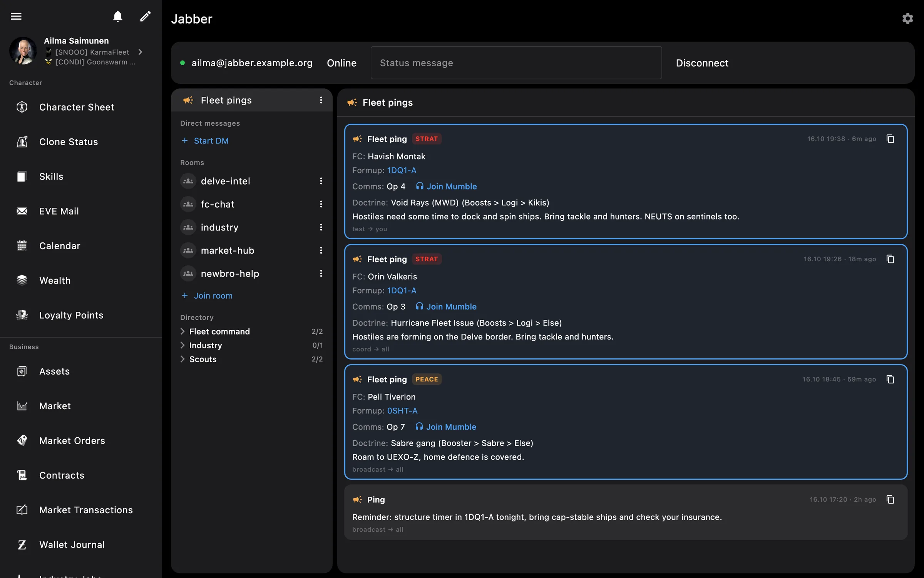Open settings gear in Jabber header
The height and width of the screenshot is (578, 924).
click(907, 18)
